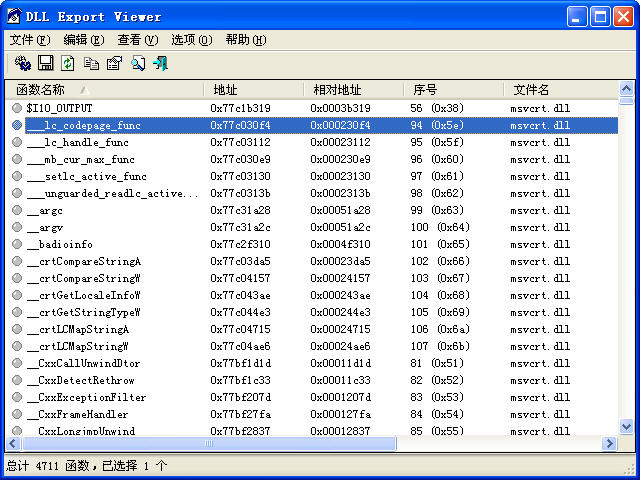The width and height of the screenshot is (640, 480).
Task: Select the __crtGetLocaleInfoW row
Action: click(312, 295)
